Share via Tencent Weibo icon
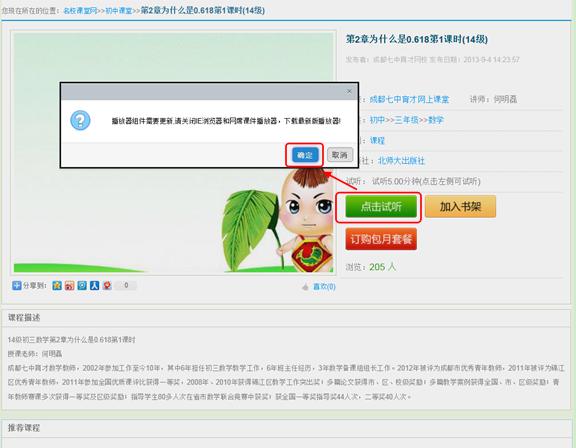Image resolution: width=576 pixels, height=448 pixels. click(x=82, y=285)
